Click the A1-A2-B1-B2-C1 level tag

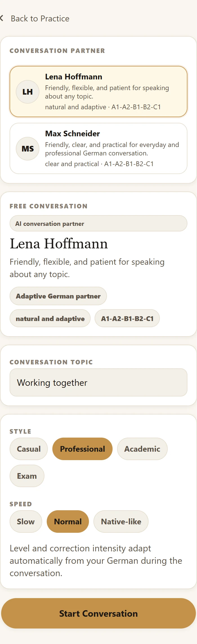tap(127, 318)
